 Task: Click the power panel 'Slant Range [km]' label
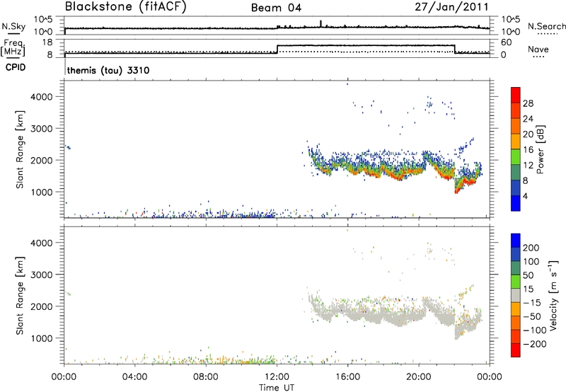20,149
